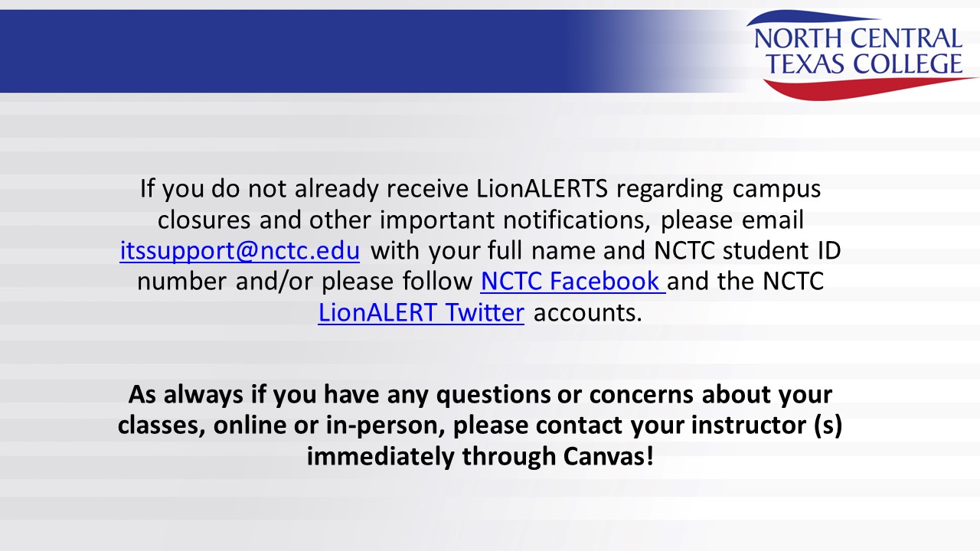Click the bold word "Canvas!"

[608, 456]
